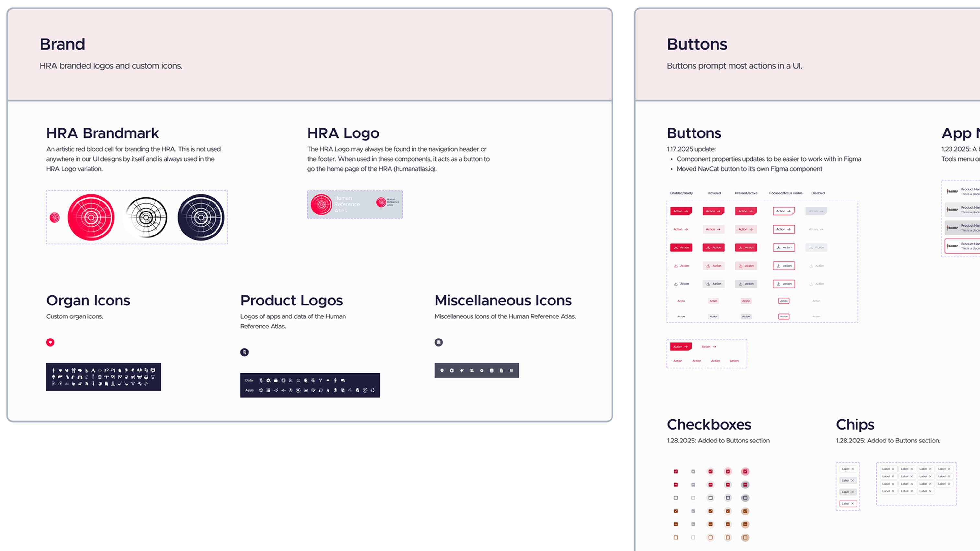
Task: Click the filled red Action button
Action: tap(681, 211)
